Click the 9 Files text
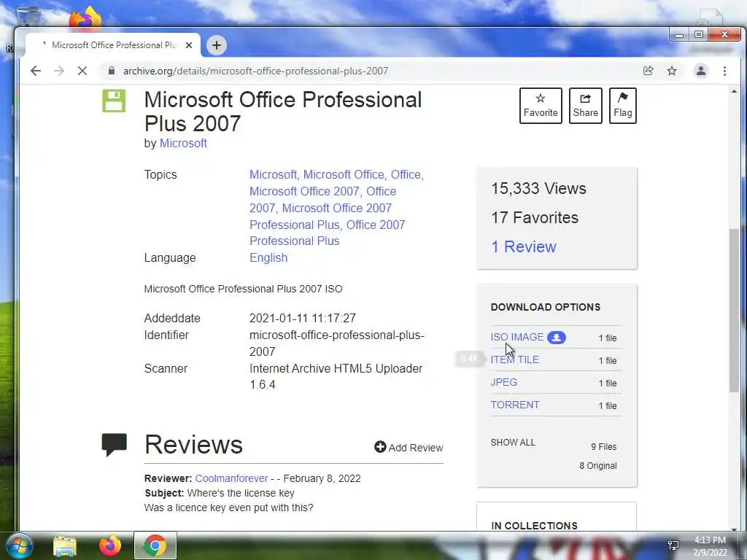The height and width of the screenshot is (560, 747). [603, 447]
